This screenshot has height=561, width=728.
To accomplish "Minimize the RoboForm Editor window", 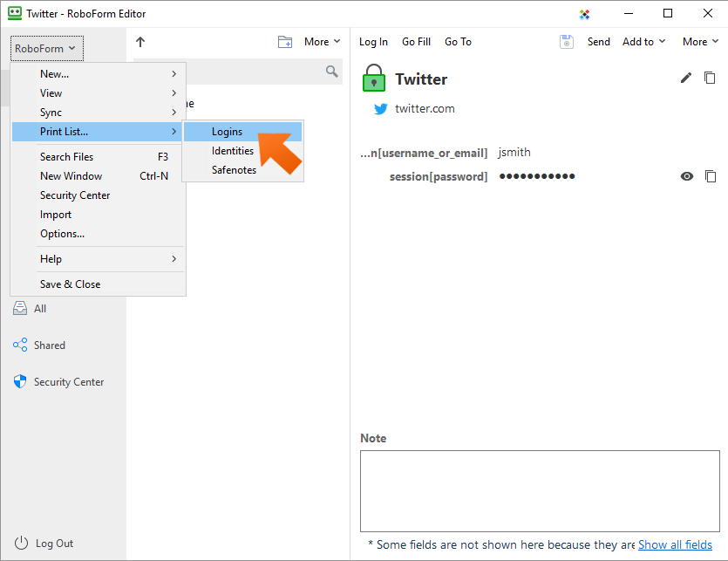I will pyautogui.click(x=629, y=13).
